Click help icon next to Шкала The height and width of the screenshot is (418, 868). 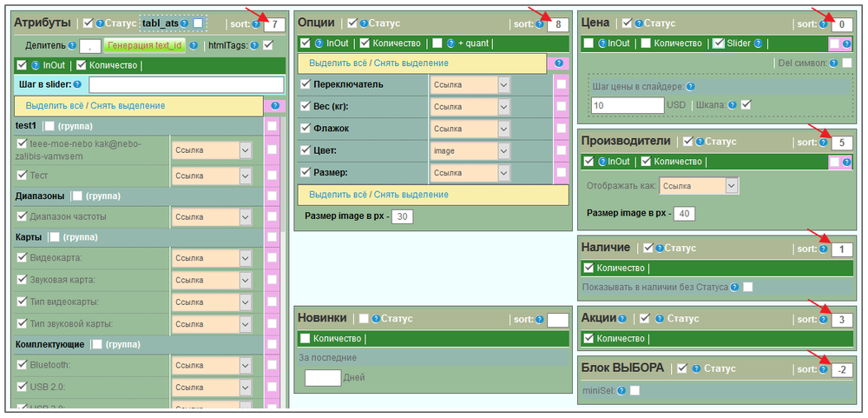(733, 105)
